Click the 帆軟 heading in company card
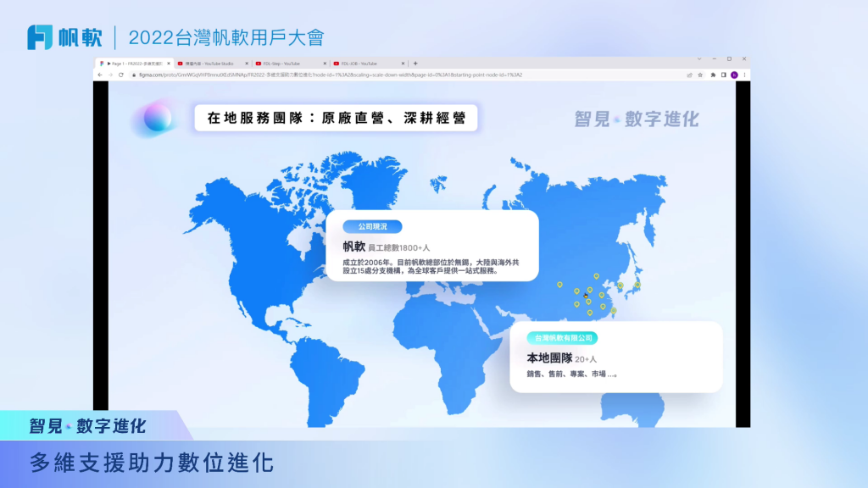 pos(353,247)
